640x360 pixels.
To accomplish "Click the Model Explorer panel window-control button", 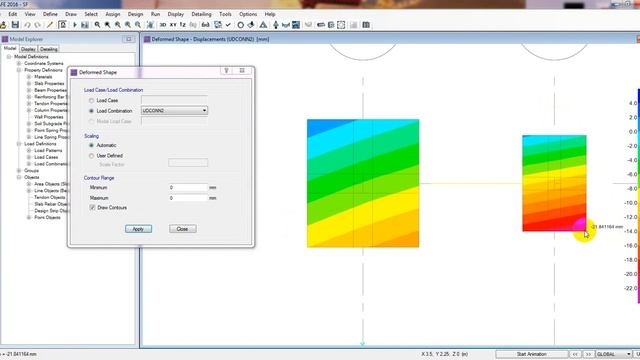I will tap(129, 39).
